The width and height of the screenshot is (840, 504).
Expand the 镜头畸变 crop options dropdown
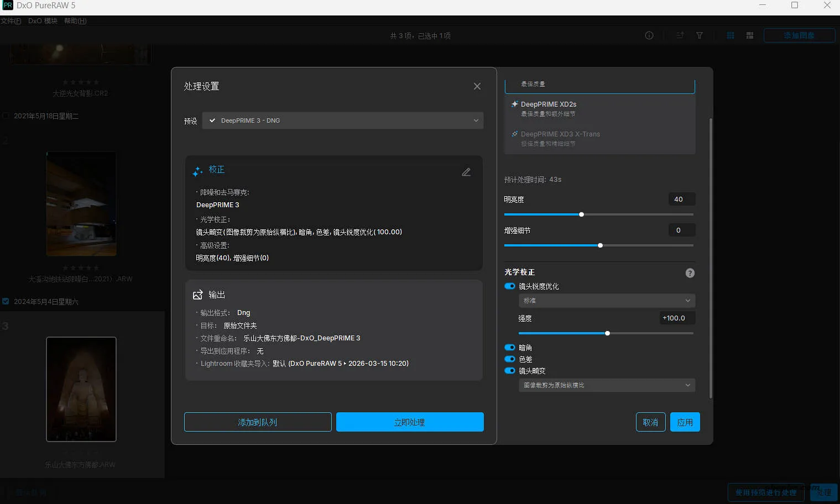pyautogui.click(x=607, y=385)
